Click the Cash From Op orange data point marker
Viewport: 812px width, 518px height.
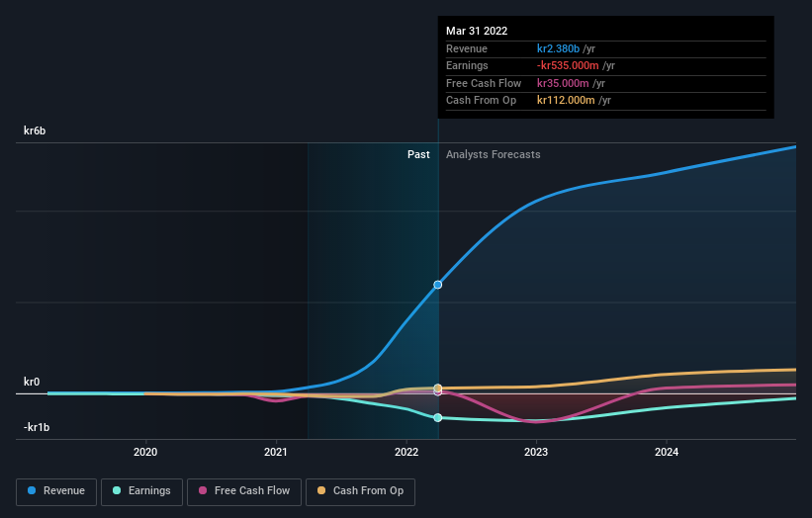click(x=437, y=388)
